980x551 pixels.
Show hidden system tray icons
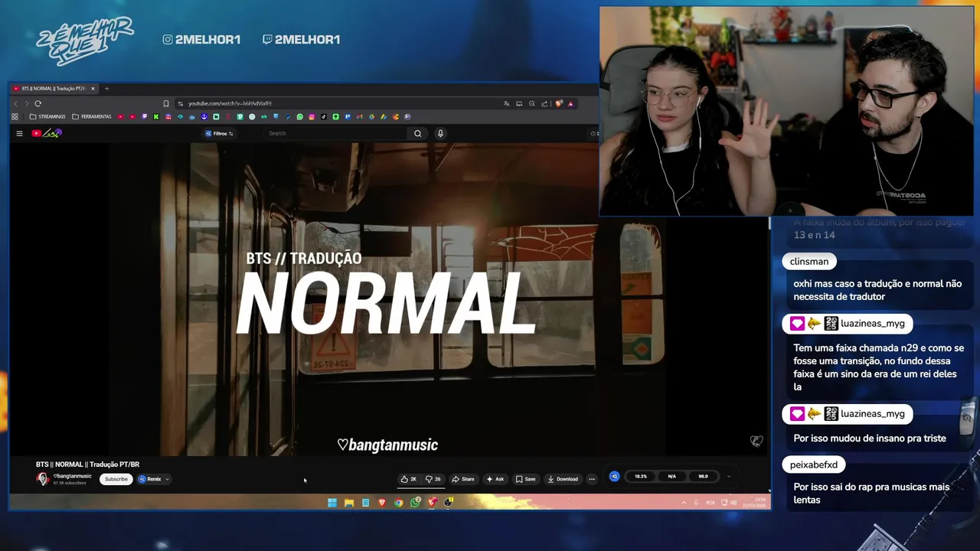coord(684,503)
